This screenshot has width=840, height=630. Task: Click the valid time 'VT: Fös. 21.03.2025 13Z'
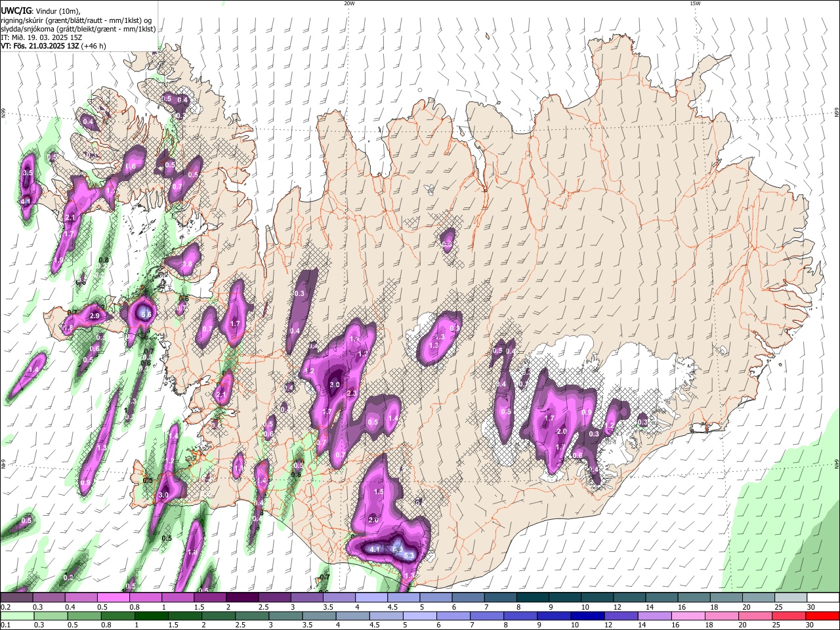[39, 46]
